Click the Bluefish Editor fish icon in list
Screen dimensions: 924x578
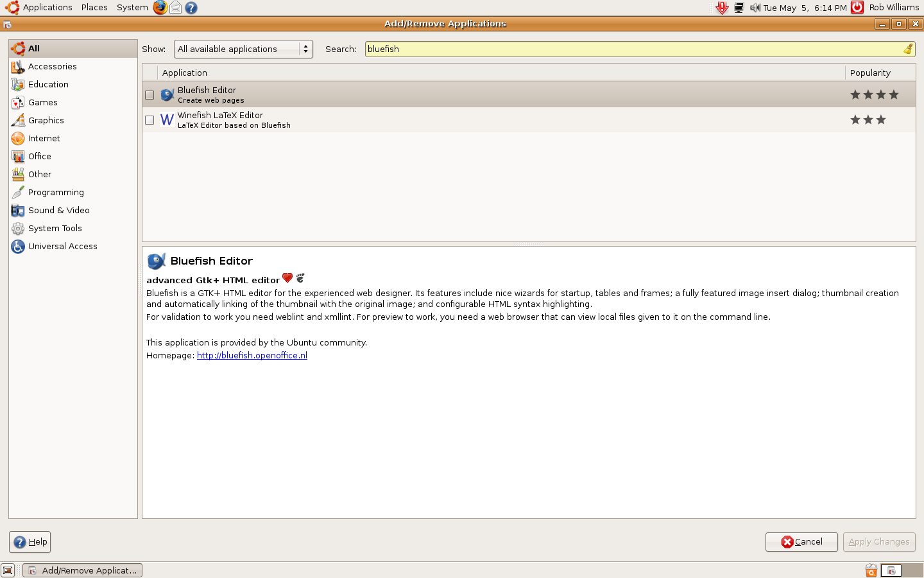tap(167, 95)
